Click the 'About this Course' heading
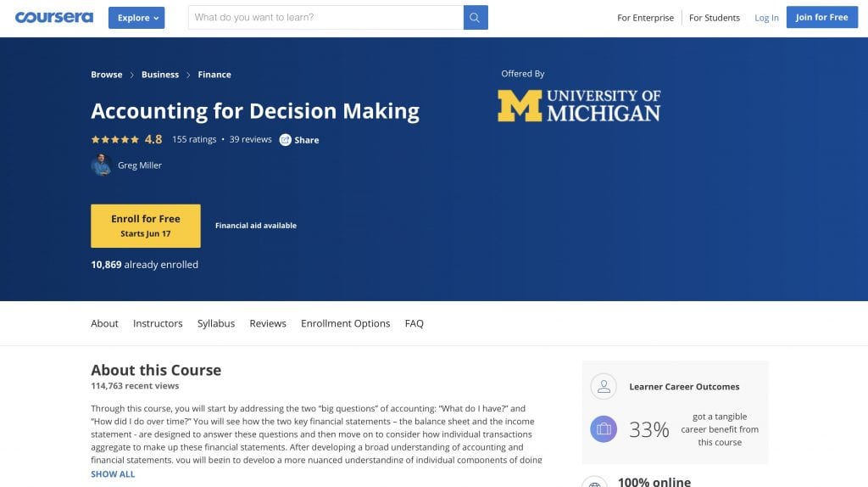Screen dimensions: 868x487 point(156,370)
